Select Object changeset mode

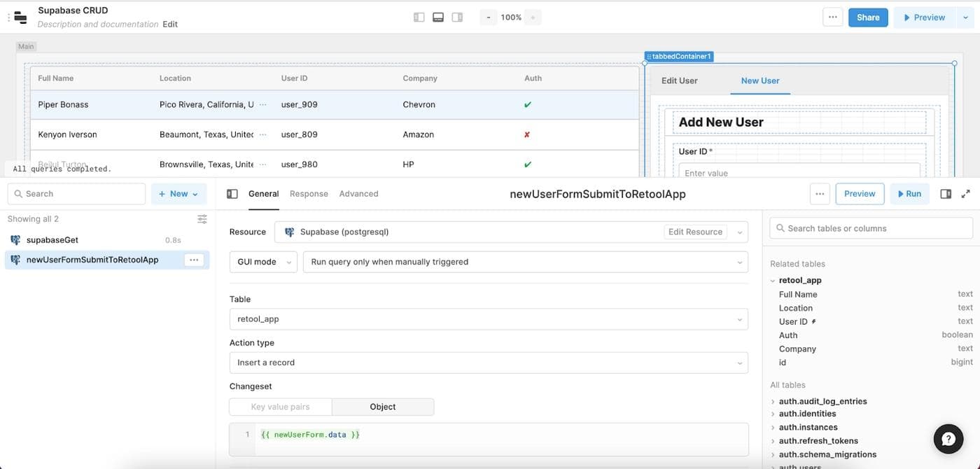pos(382,407)
